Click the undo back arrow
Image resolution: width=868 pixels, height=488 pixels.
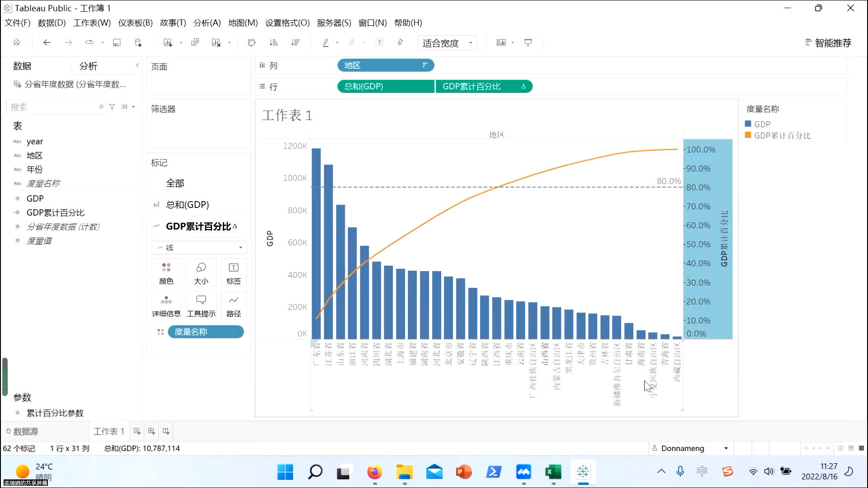click(x=47, y=42)
